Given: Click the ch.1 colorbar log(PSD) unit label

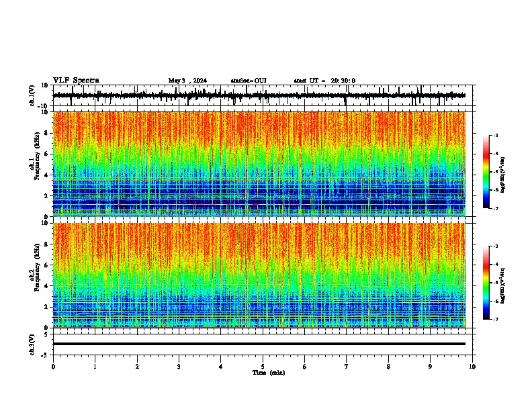Looking at the screenshot, I should tap(503, 175).
